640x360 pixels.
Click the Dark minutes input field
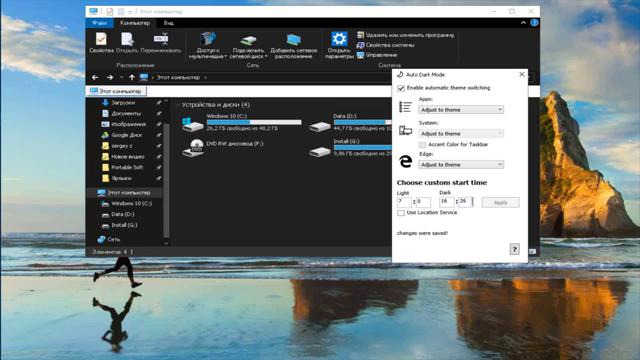pyautogui.click(x=465, y=202)
